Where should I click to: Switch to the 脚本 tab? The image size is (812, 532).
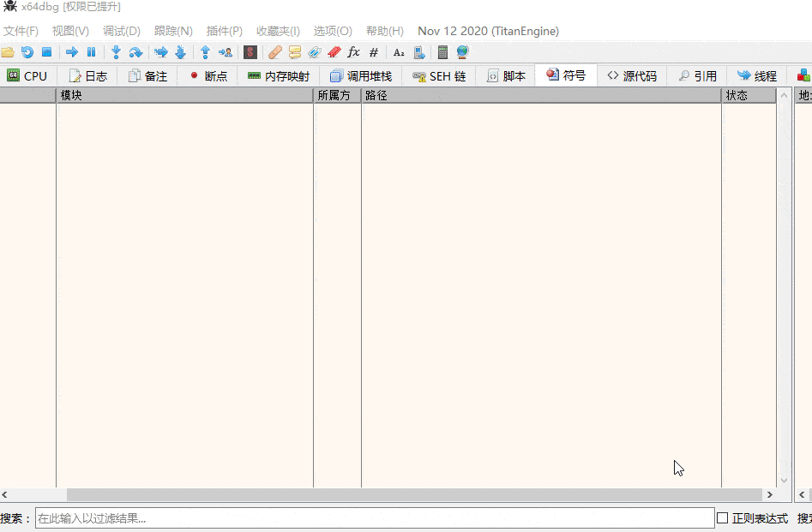click(506, 76)
